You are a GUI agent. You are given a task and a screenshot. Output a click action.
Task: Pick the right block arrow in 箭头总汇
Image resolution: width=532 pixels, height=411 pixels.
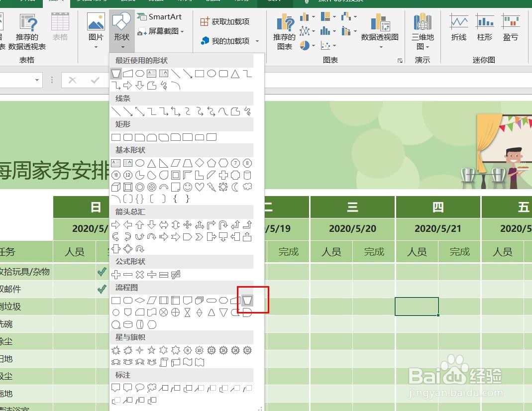coord(115,224)
